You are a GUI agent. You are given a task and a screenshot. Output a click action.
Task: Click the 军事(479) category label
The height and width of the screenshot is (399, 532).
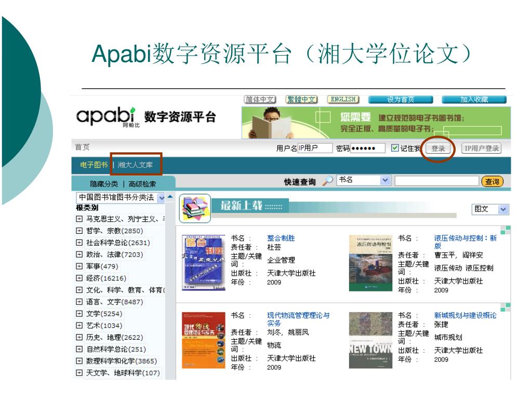pyautogui.click(x=102, y=267)
